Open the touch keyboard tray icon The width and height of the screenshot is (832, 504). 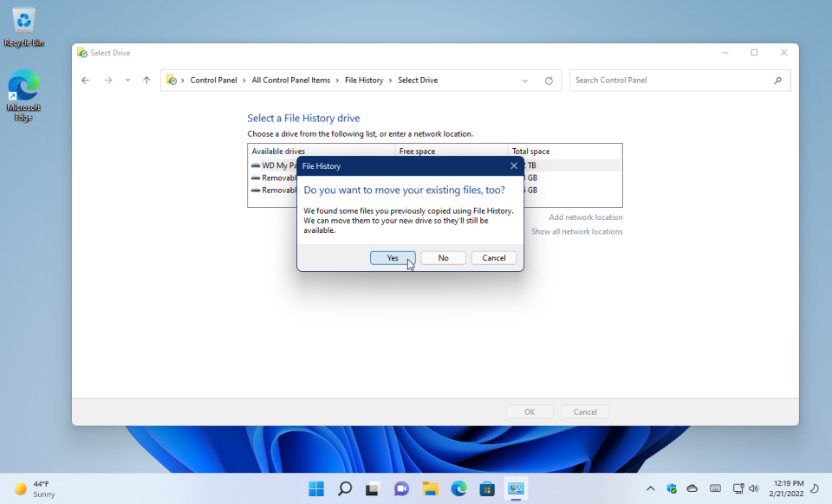[716, 488]
